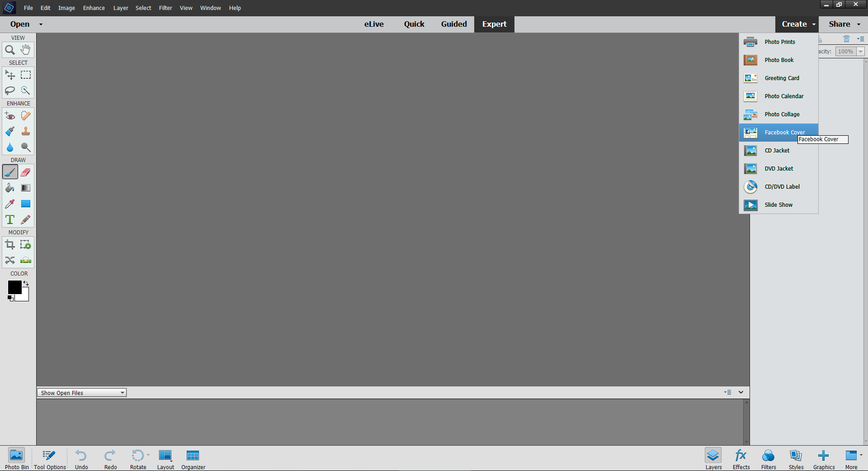Select the Horizontal Type tool

click(9, 219)
